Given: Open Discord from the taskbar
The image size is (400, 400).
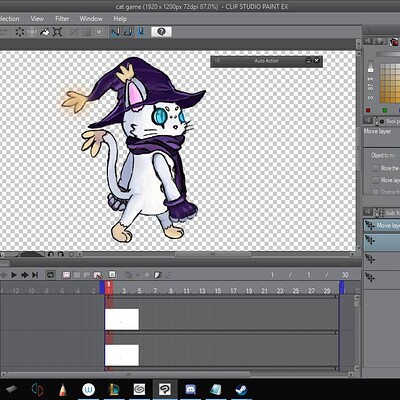Looking at the screenshot, I should (190, 389).
